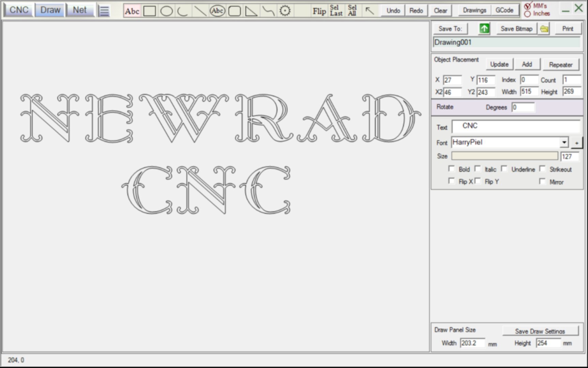588x368 pixels.
Task: Open the Drawings list
Action: 474,10
